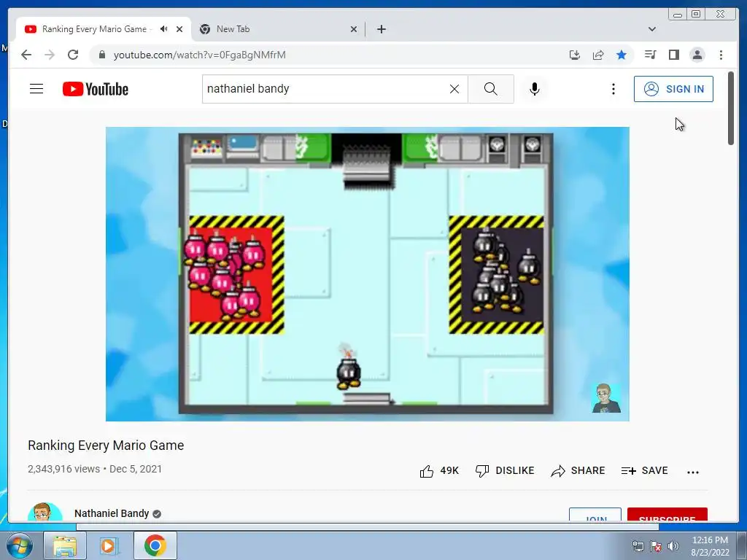The height and width of the screenshot is (560, 747).
Task: Toggle the blue bookmark star
Action: pos(622,55)
